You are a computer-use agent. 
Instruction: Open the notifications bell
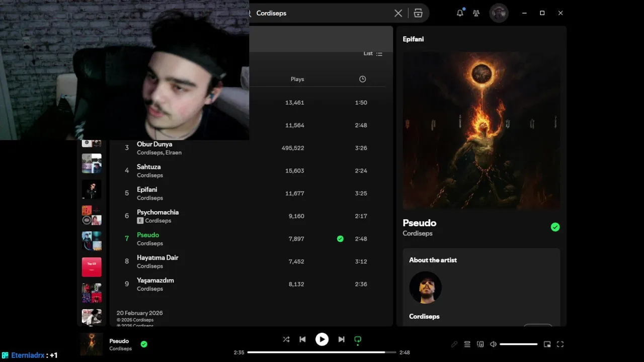(x=460, y=13)
